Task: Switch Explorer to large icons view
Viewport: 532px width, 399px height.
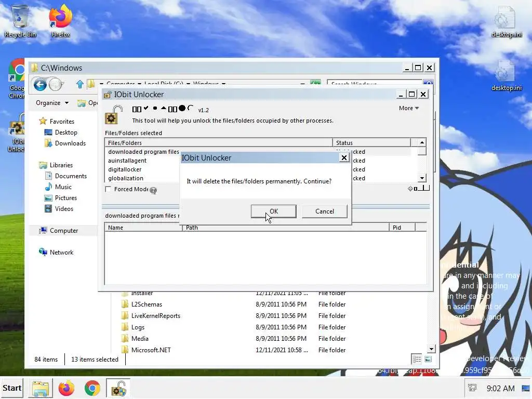Action: tap(428, 359)
